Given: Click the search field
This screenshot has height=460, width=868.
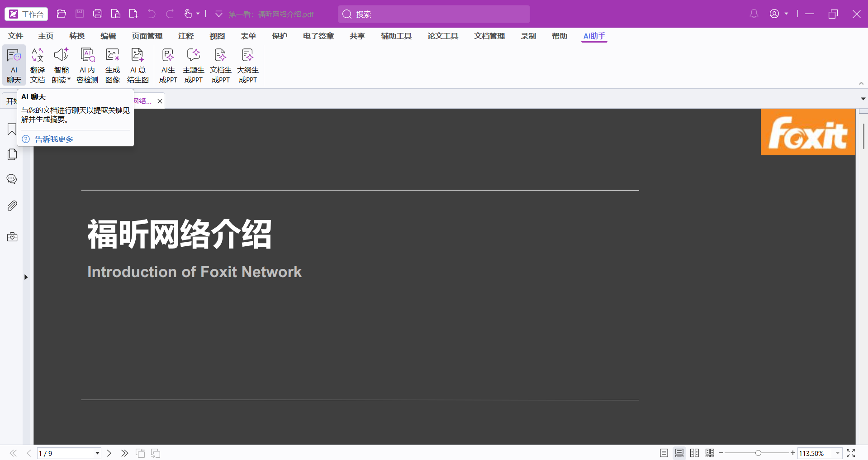Looking at the screenshot, I should point(434,14).
